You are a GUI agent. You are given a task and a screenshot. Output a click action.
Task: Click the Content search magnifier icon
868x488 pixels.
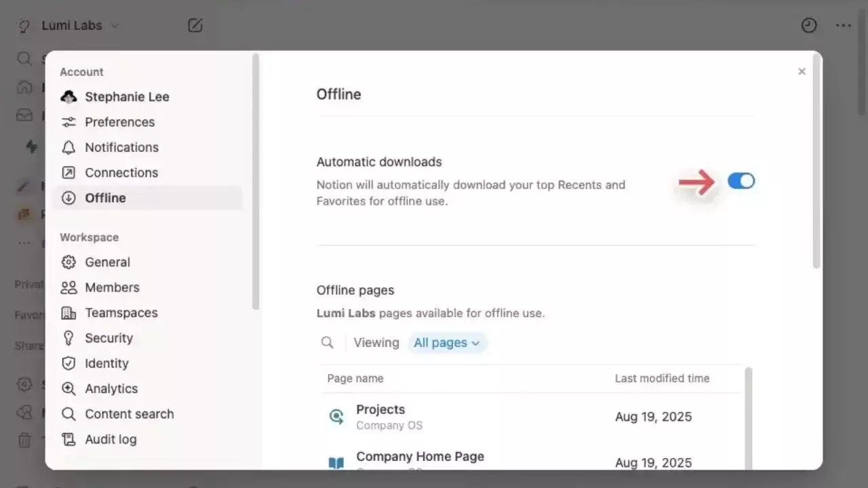pos(68,414)
